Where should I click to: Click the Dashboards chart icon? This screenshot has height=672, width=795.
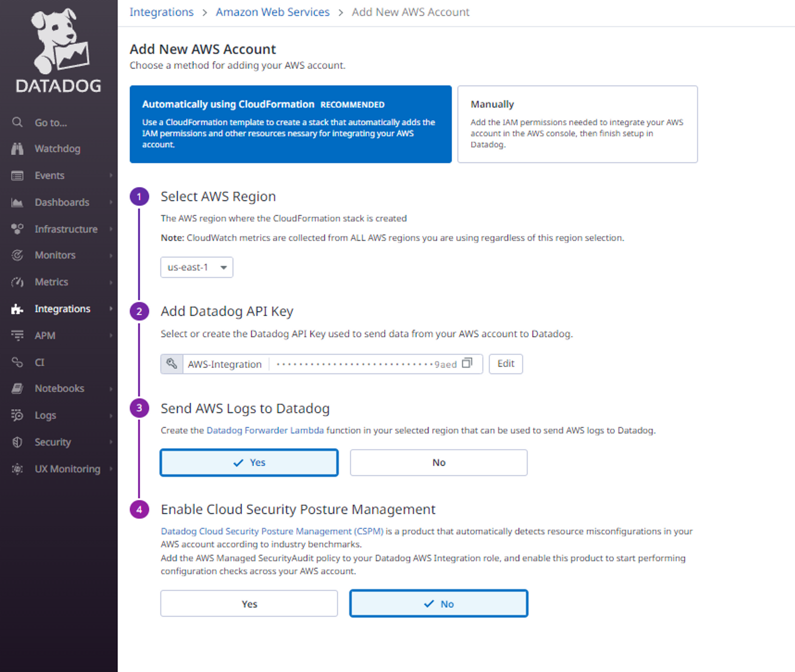click(17, 202)
